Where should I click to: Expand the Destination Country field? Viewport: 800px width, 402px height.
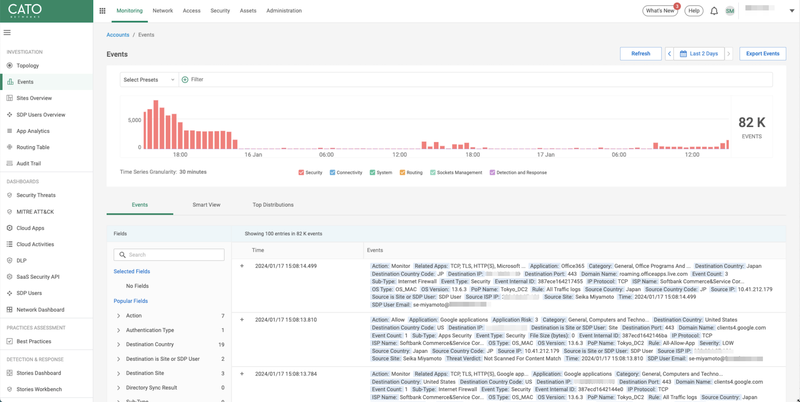tap(119, 344)
